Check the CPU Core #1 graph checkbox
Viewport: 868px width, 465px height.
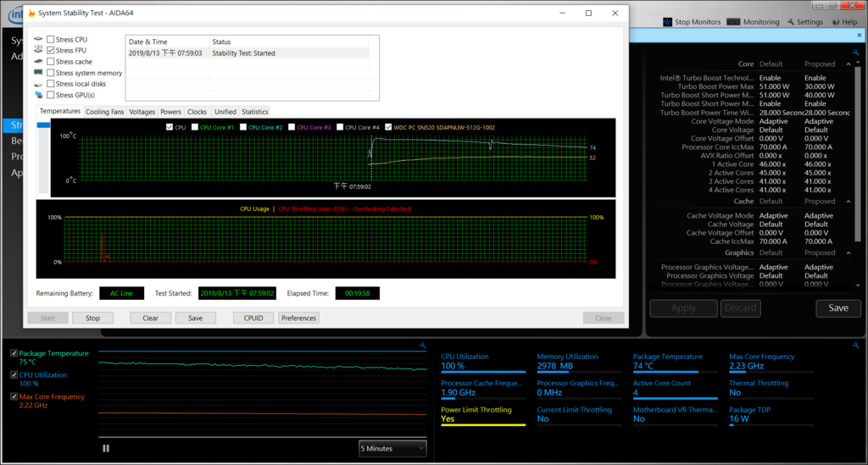(195, 127)
